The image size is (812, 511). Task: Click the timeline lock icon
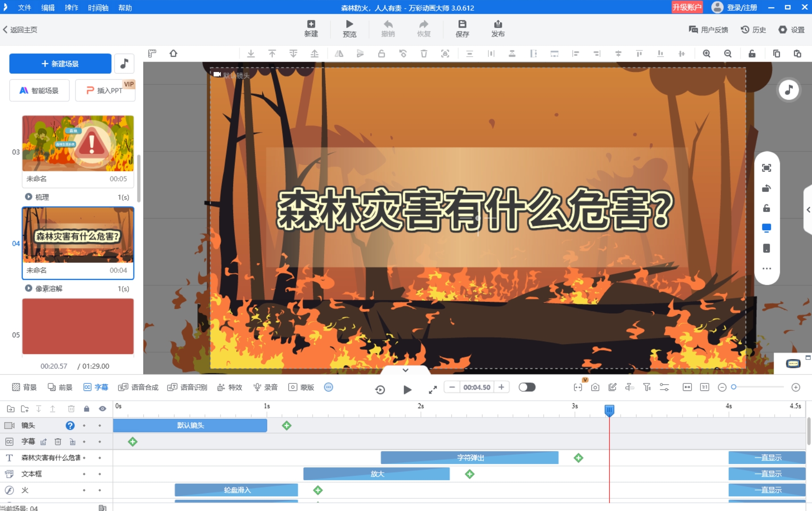pyautogui.click(x=87, y=409)
